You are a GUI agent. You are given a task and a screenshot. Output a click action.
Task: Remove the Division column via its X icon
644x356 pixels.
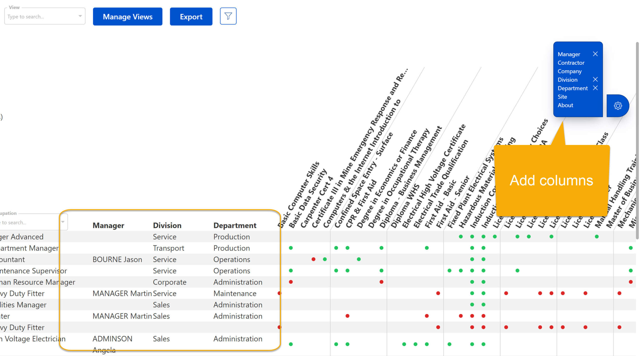pos(595,80)
